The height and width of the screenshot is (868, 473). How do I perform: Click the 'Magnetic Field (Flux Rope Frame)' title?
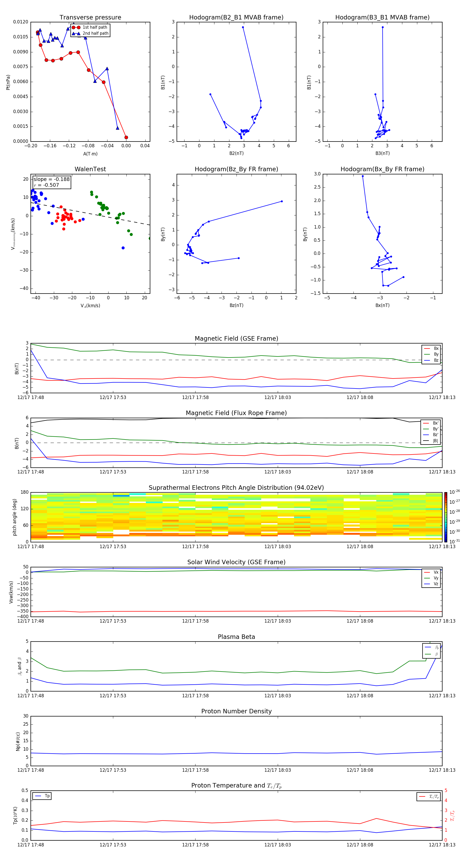coord(236,413)
